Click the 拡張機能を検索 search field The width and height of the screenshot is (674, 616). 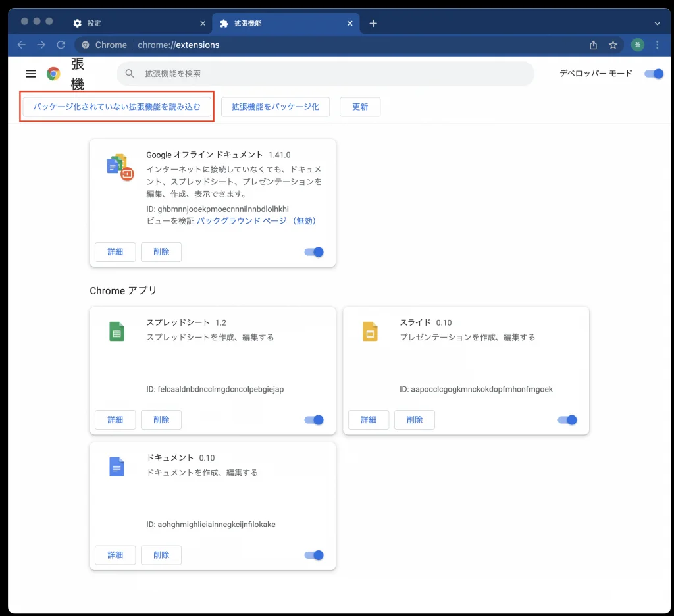point(329,74)
